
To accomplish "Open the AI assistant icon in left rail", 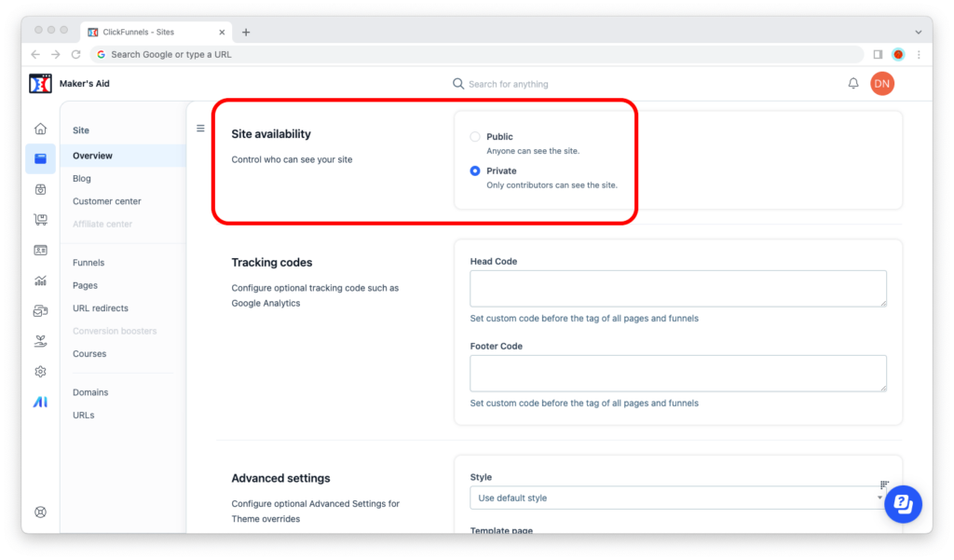I will click(40, 403).
